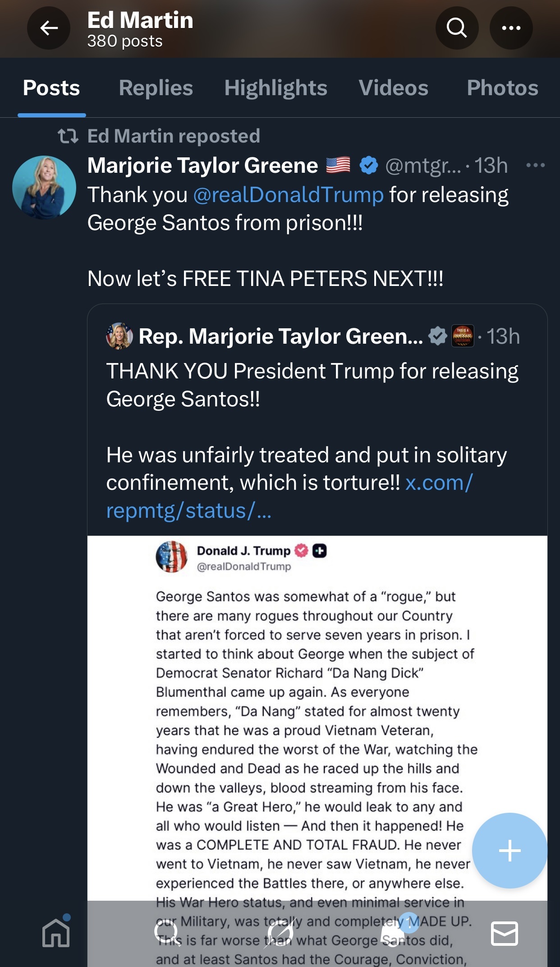The image size is (560, 967).
Task: Tap the back arrow button
Action: pyautogui.click(x=49, y=28)
